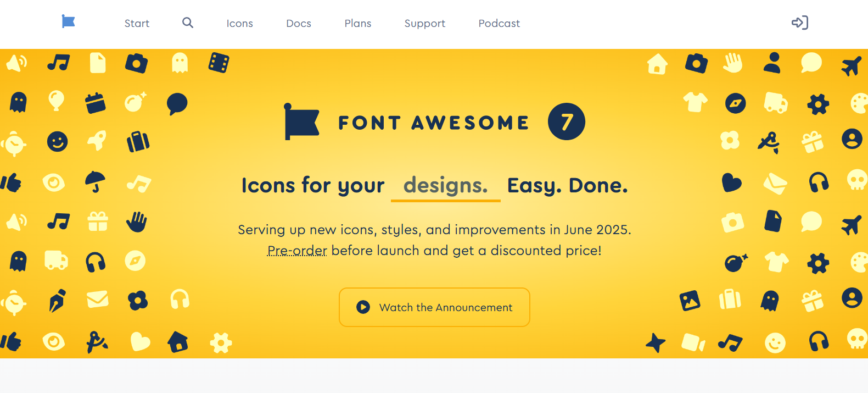
Task: Click the compass icon at right side
Action: point(736,103)
